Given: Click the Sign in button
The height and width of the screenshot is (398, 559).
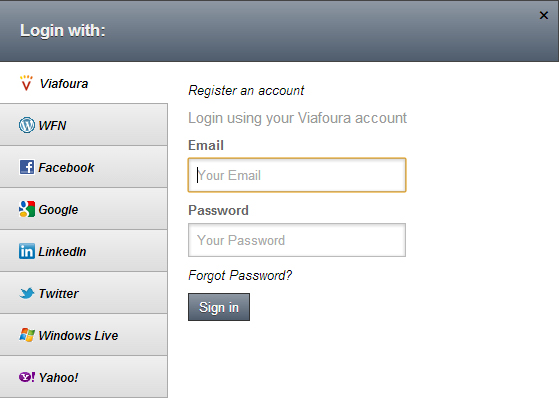Looking at the screenshot, I should click(x=219, y=307).
